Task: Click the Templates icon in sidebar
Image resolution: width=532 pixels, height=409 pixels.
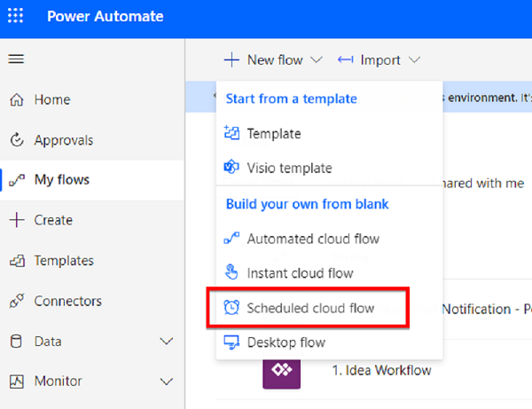Action: click(x=17, y=261)
